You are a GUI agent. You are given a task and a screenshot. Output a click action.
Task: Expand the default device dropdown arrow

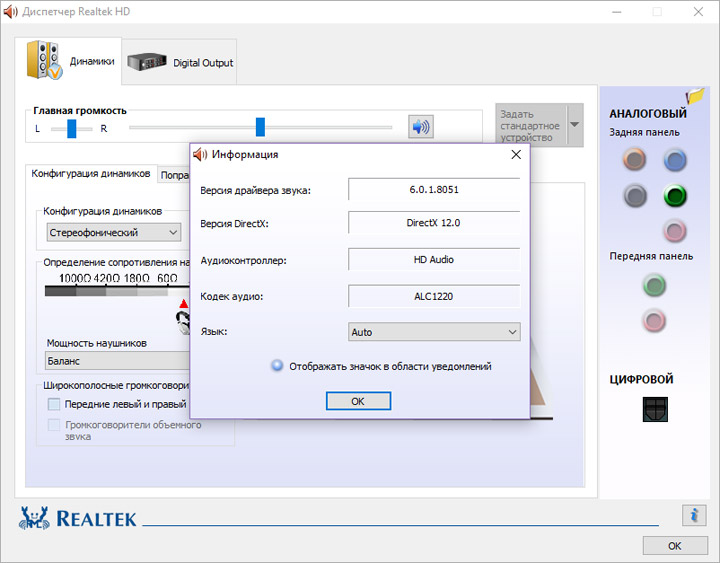pyautogui.click(x=574, y=124)
